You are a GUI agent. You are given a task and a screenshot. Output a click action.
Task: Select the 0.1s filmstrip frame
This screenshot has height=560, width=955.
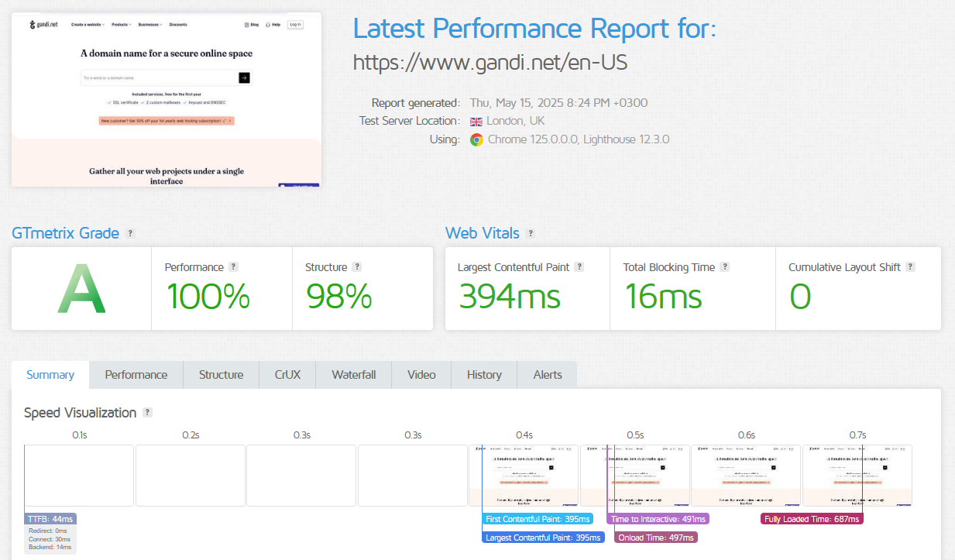(x=79, y=476)
